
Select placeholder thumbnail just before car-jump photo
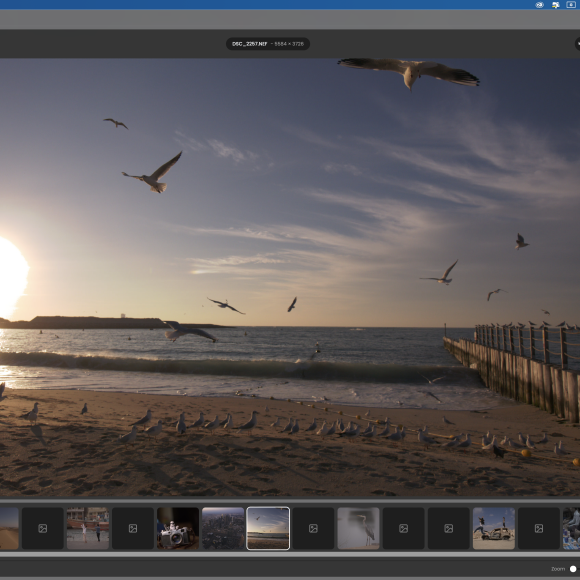tap(449, 528)
